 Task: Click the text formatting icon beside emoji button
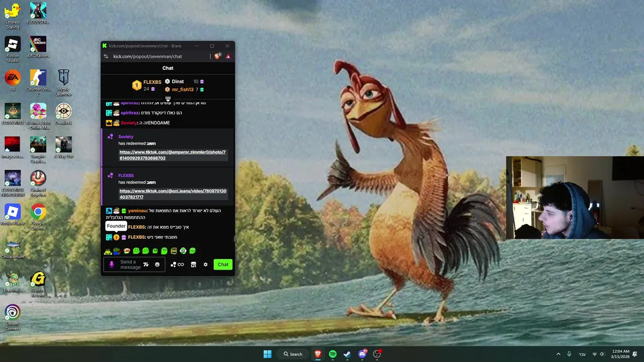tap(146, 264)
